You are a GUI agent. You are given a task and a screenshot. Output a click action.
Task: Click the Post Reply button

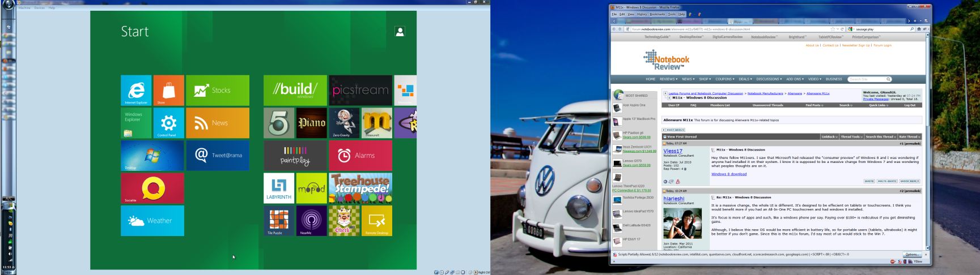673,130
